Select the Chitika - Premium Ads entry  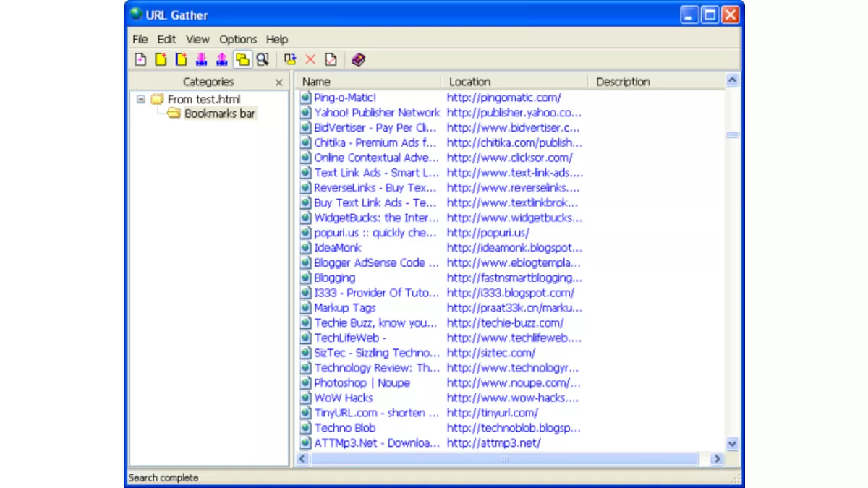[x=375, y=142]
